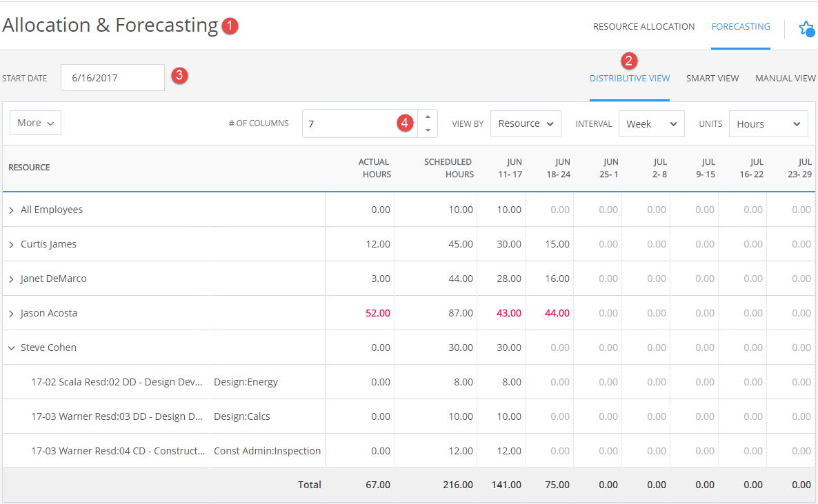The image size is (818, 504).
Task: Open the VIEW BY Resource dropdown
Action: click(526, 123)
